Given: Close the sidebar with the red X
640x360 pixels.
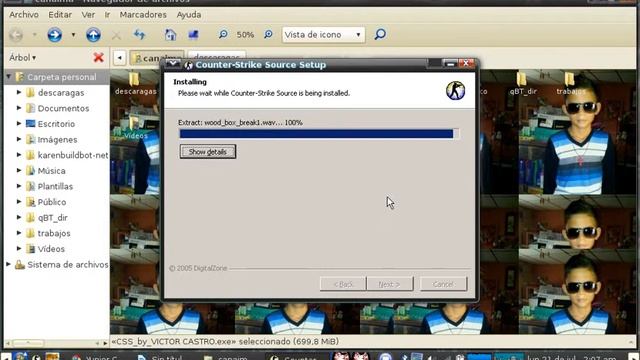Looking at the screenshot, I should point(98,58).
